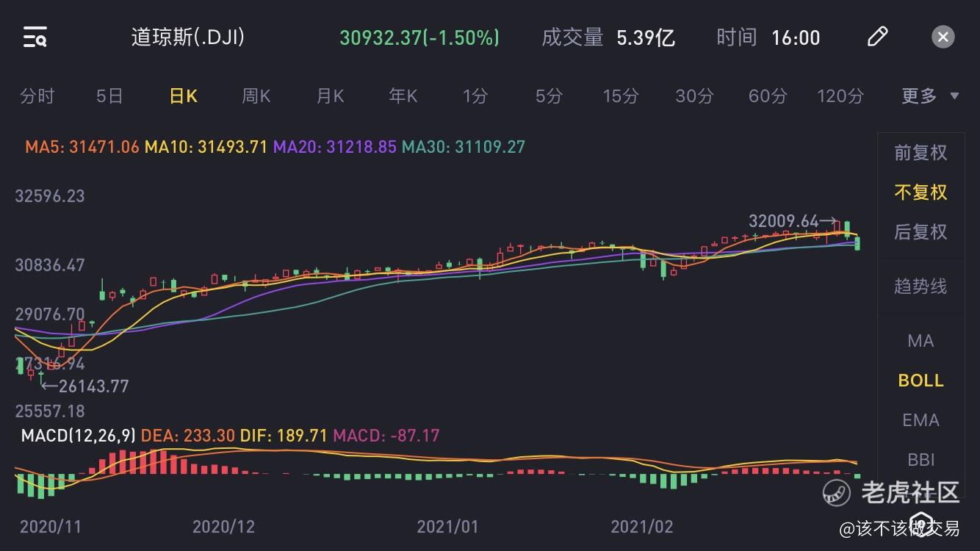Viewport: 980px width, 551px height.
Task: Tap the 2020/11 date axis label
Action: click(51, 527)
